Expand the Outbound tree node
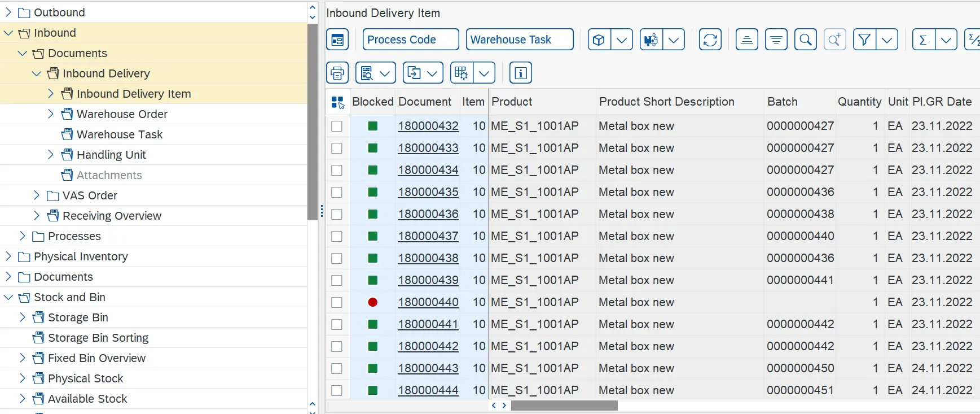Screen dimensions: 980x414 (8, 12)
